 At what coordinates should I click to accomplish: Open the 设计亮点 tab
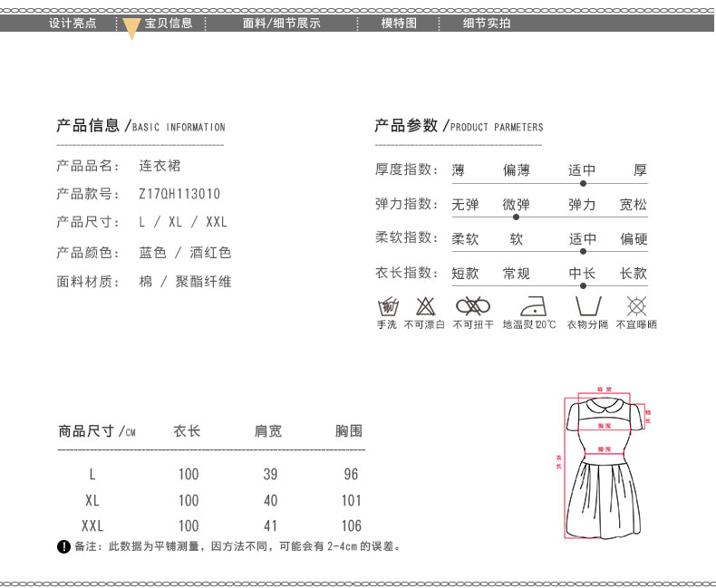(73, 24)
